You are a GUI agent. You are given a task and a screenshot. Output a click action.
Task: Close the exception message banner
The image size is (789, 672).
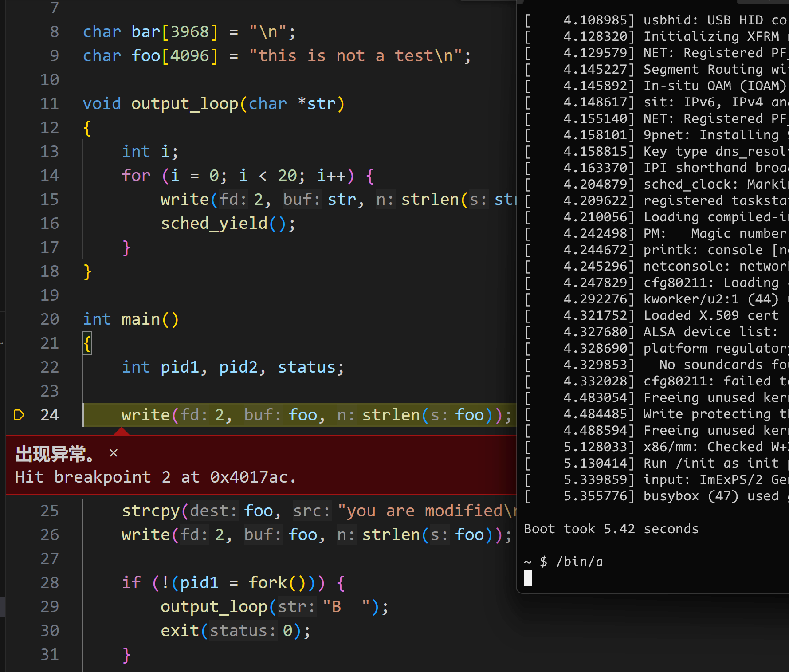tap(114, 453)
